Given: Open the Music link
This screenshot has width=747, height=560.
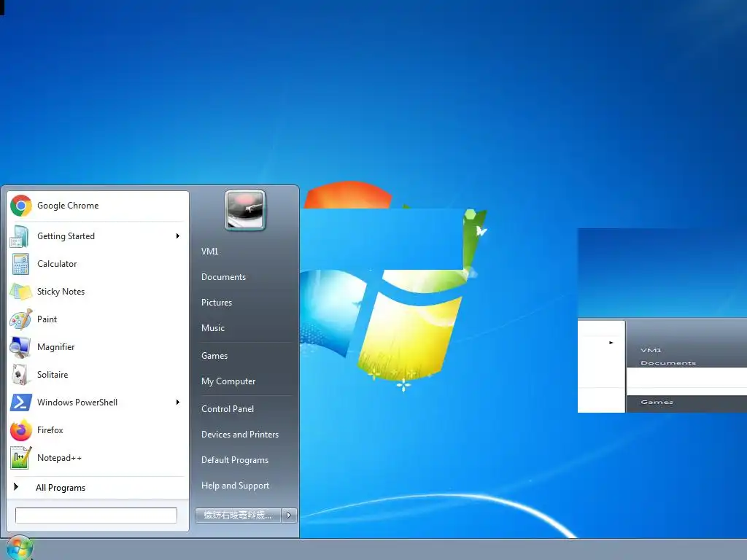Looking at the screenshot, I should coord(212,328).
